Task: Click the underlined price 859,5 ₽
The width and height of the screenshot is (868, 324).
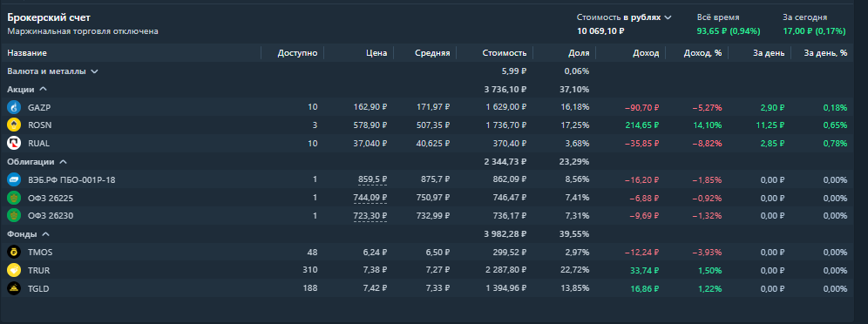Action: tap(372, 179)
